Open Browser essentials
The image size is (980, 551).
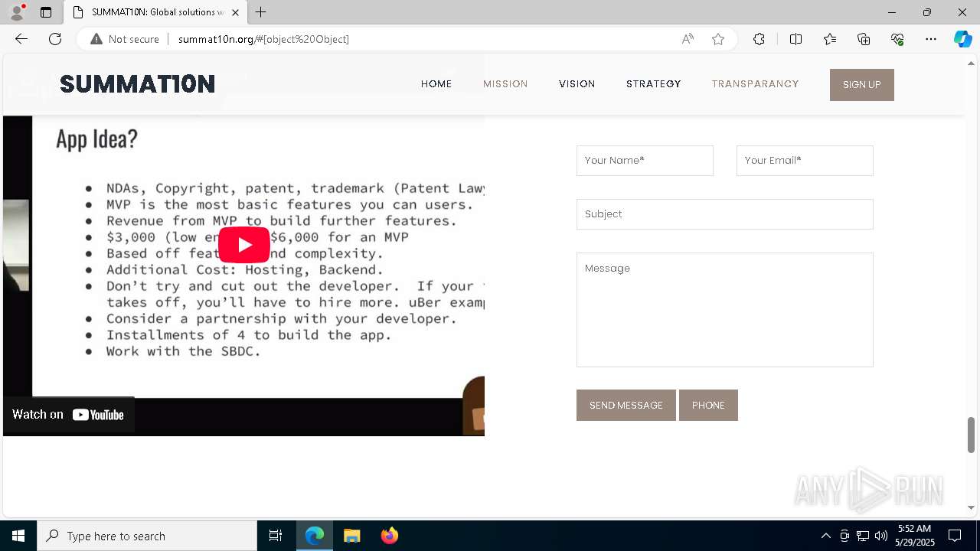897,39
